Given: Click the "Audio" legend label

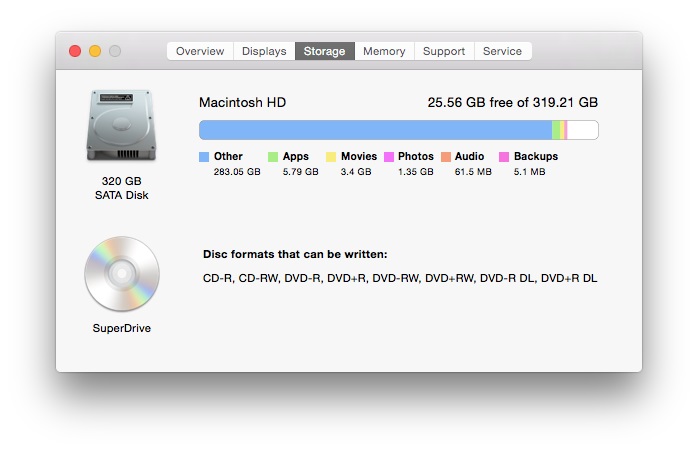Looking at the screenshot, I should click(469, 156).
